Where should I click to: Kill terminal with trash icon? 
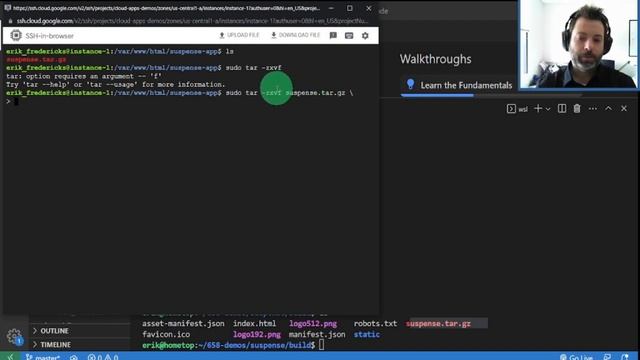coord(577,109)
